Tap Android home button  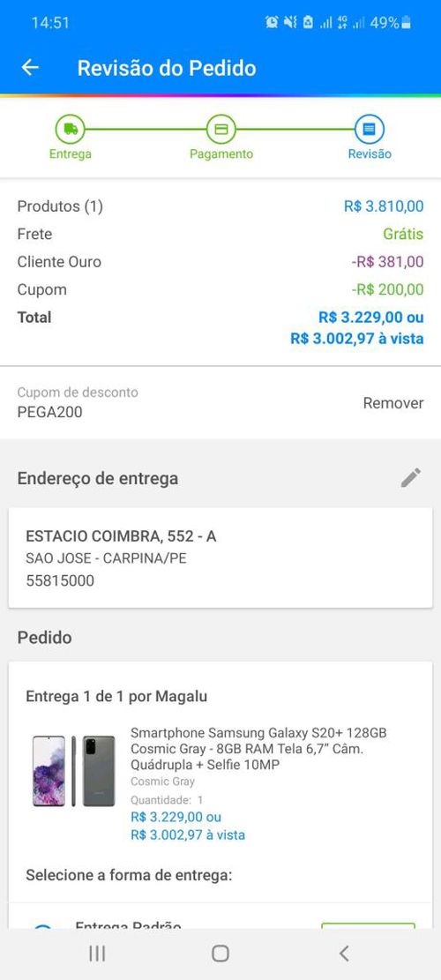click(x=220, y=954)
